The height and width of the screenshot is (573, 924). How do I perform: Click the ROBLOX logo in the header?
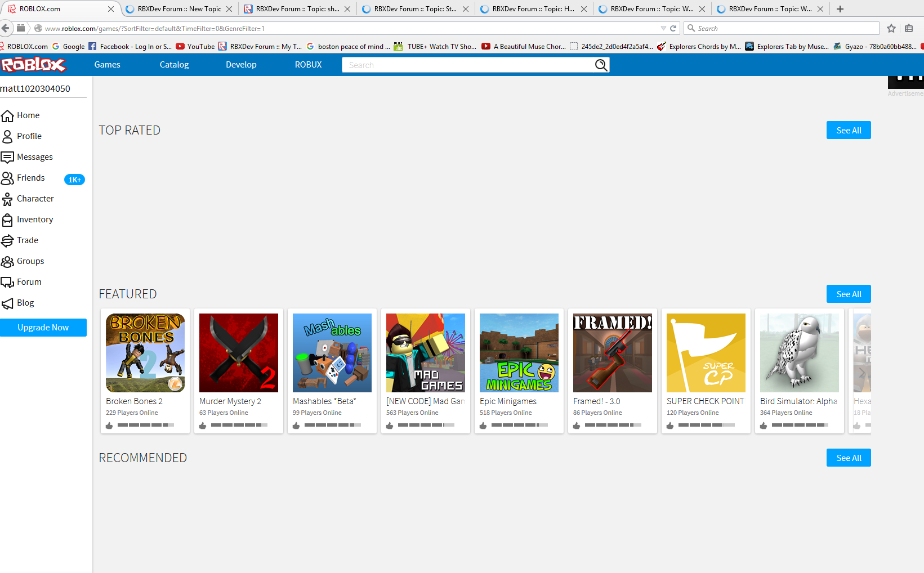coord(33,65)
